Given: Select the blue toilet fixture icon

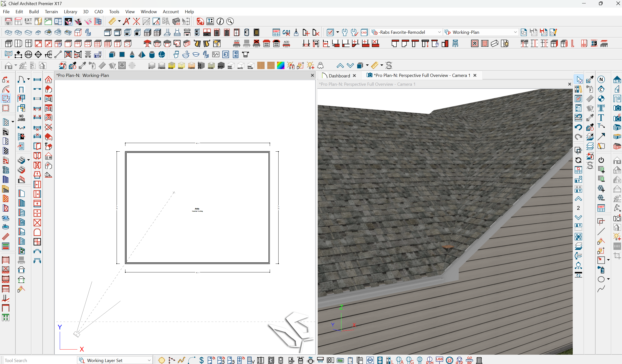Looking at the screenshot, I should click(x=176, y=55).
